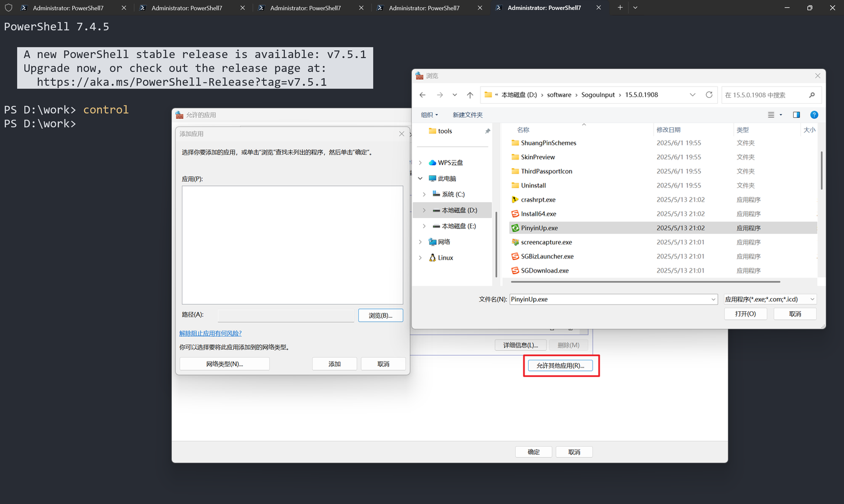Image resolution: width=844 pixels, height=504 pixels.
Task: Click the ShuangPinSchemes folder icon
Action: tap(515, 143)
